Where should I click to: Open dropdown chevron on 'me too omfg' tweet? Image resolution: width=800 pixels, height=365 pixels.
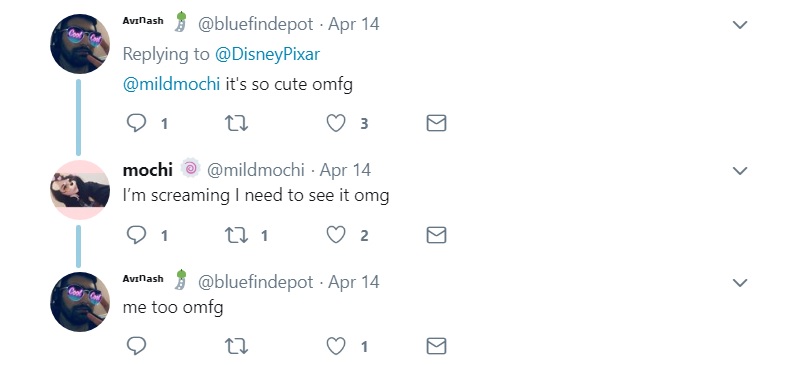click(740, 282)
